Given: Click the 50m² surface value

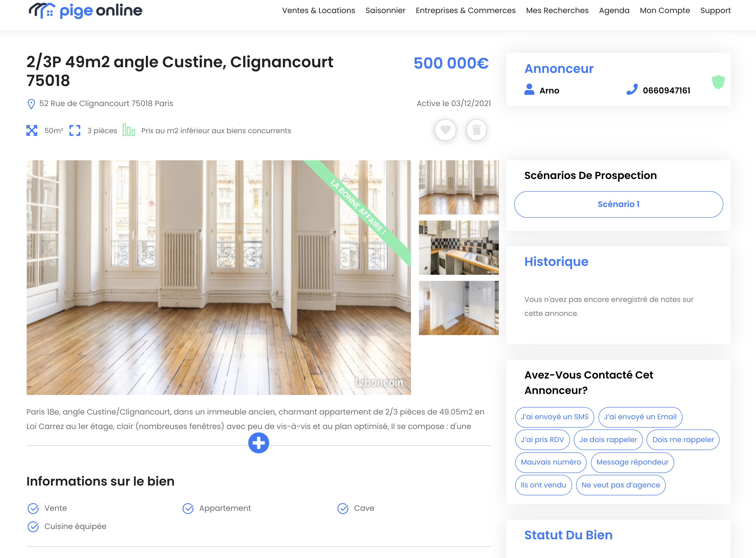Looking at the screenshot, I should pos(54,131).
